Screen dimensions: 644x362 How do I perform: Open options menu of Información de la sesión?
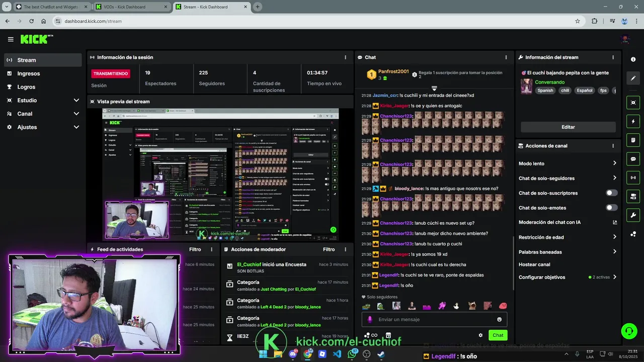[x=345, y=57]
